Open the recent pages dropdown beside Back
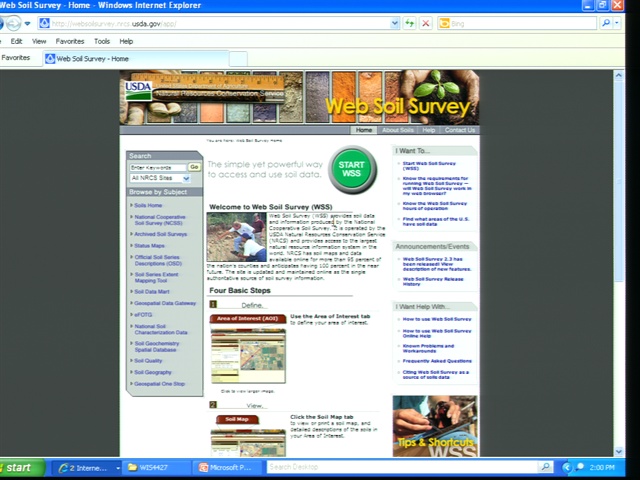Viewport: 640px width, 480px height. tap(27, 24)
